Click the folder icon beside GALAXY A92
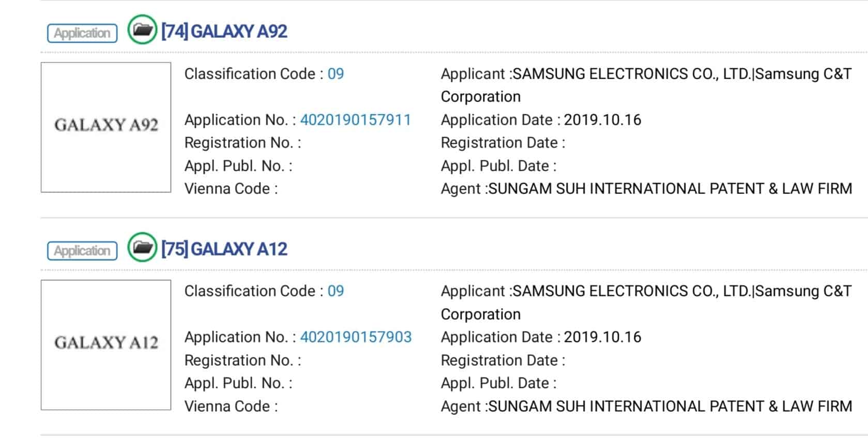The width and height of the screenshot is (868, 438). [x=142, y=29]
